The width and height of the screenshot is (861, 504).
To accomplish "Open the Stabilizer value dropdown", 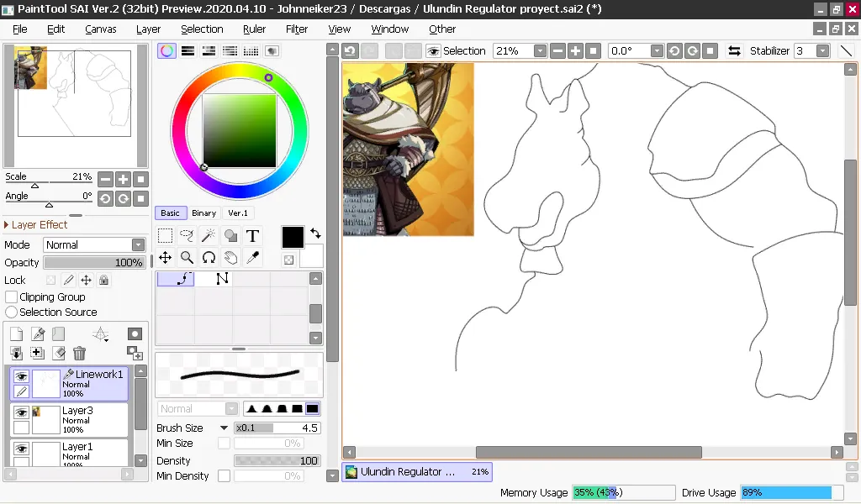I will [822, 51].
